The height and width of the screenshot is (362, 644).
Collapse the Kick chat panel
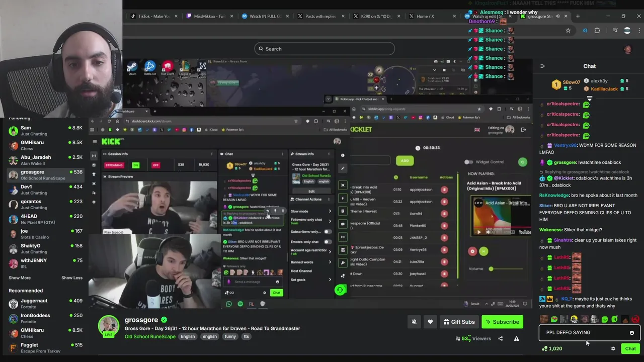point(542,66)
